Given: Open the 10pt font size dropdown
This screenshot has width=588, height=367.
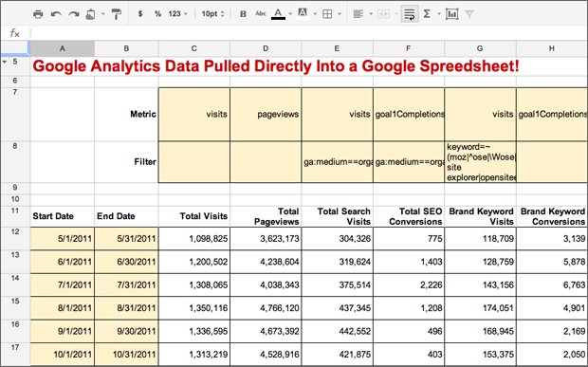Looking at the screenshot, I should [212, 14].
